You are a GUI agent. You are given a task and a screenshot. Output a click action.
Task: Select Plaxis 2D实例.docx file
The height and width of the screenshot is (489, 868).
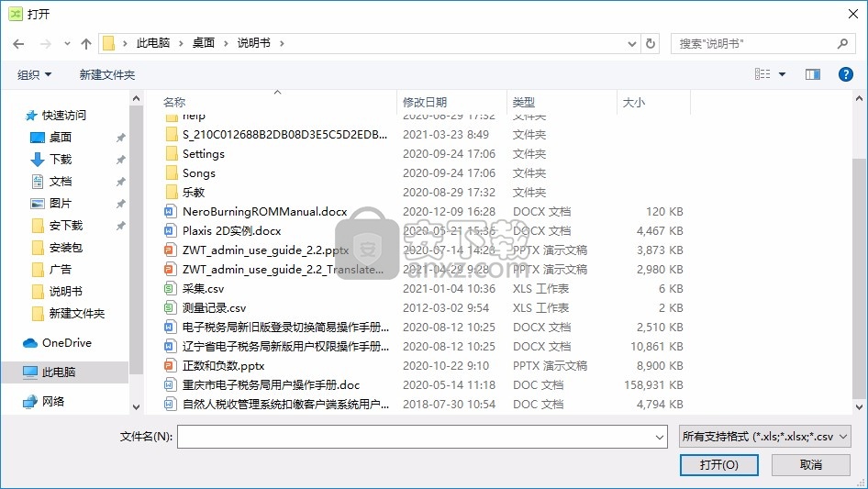click(232, 231)
